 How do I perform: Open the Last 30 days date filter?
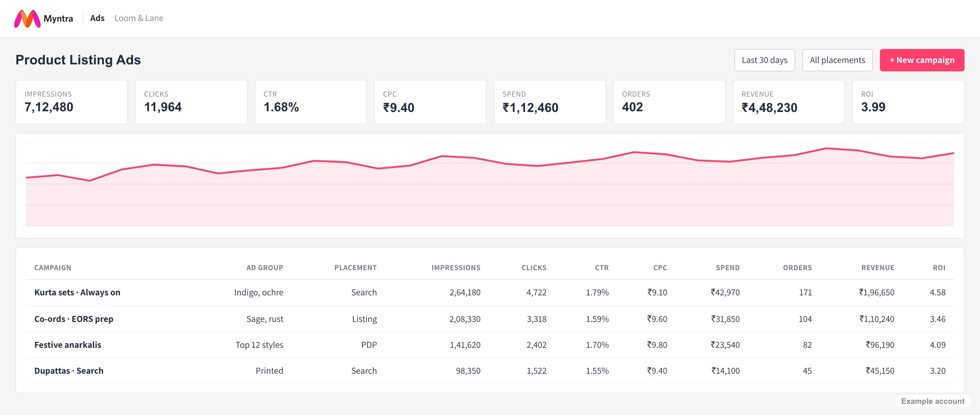tap(765, 60)
